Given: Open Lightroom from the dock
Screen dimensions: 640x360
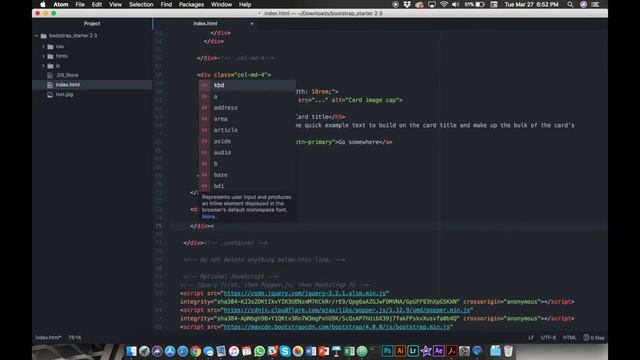Looking at the screenshot, I should pyautogui.click(x=413, y=351).
